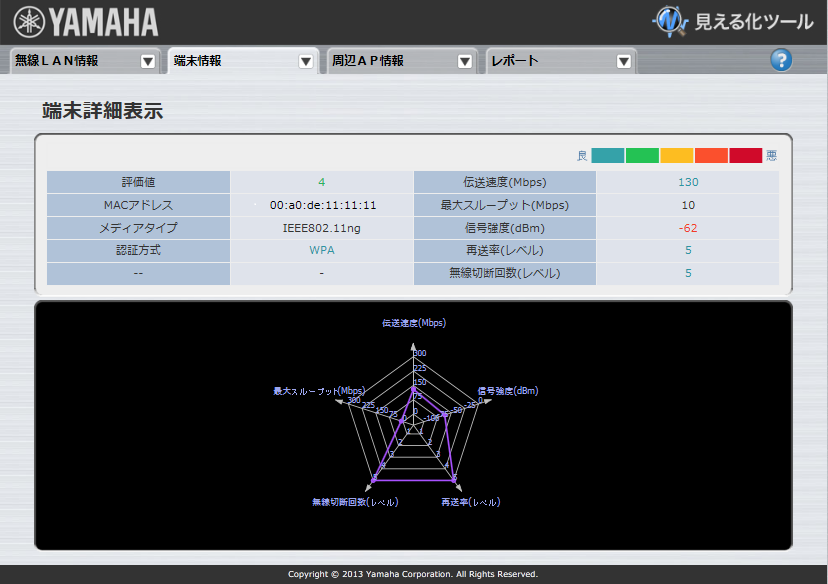Click the WPA authentication value

point(321,250)
